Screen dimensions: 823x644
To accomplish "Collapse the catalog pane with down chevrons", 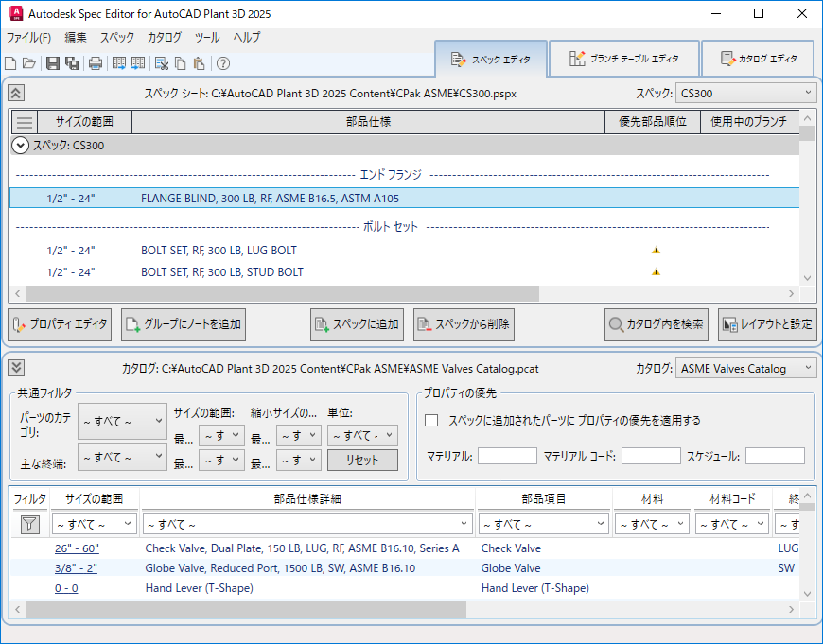I will [x=16, y=368].
